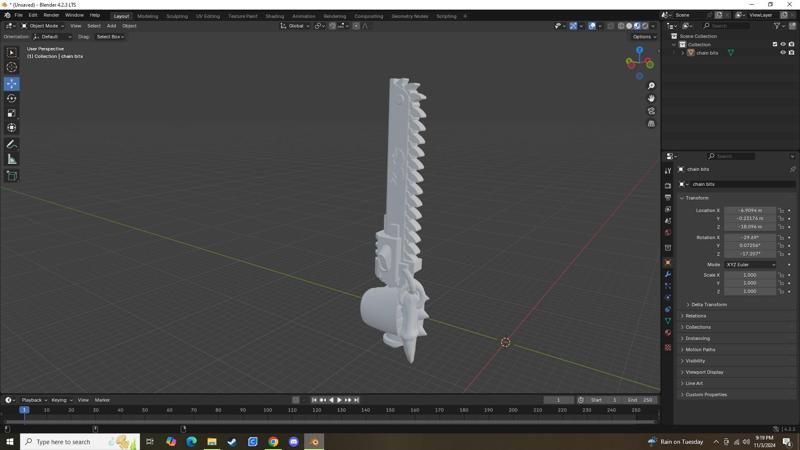Open the Physics properties tab
Image resolution: width=800 pixels, height=450 pixels.
click(x=668, y=297)
